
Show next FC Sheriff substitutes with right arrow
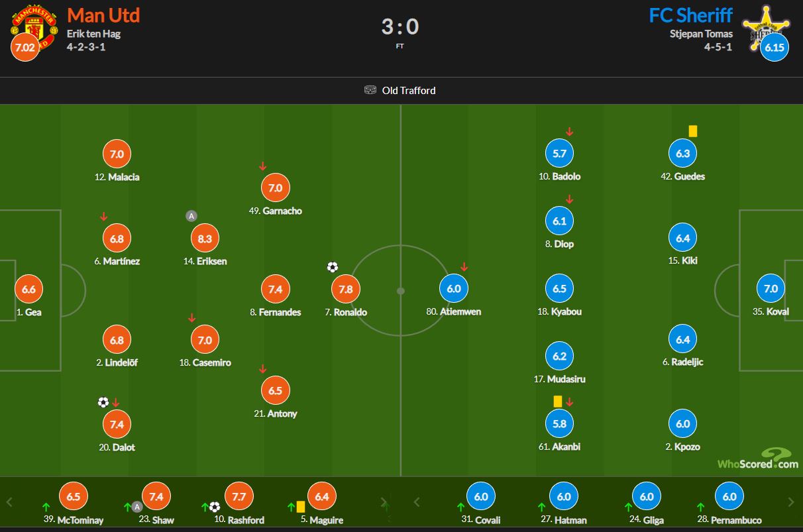click(x=791, y=502)
